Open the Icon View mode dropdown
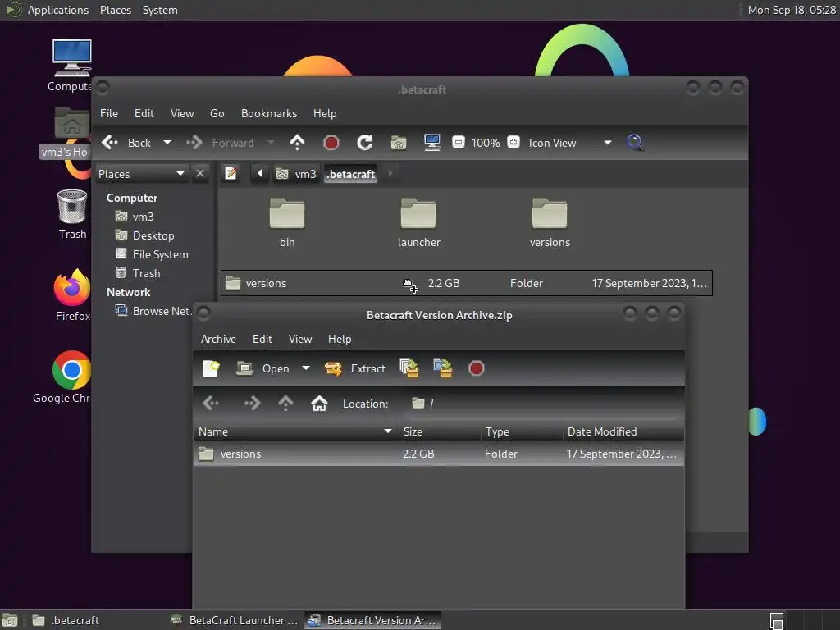 tap(570, 143)
